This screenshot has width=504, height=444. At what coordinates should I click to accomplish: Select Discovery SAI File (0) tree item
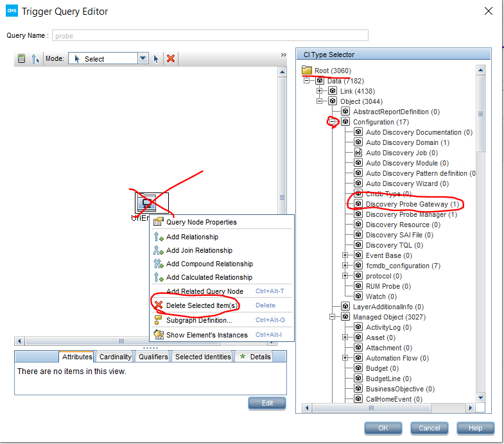tap(399, 235)
